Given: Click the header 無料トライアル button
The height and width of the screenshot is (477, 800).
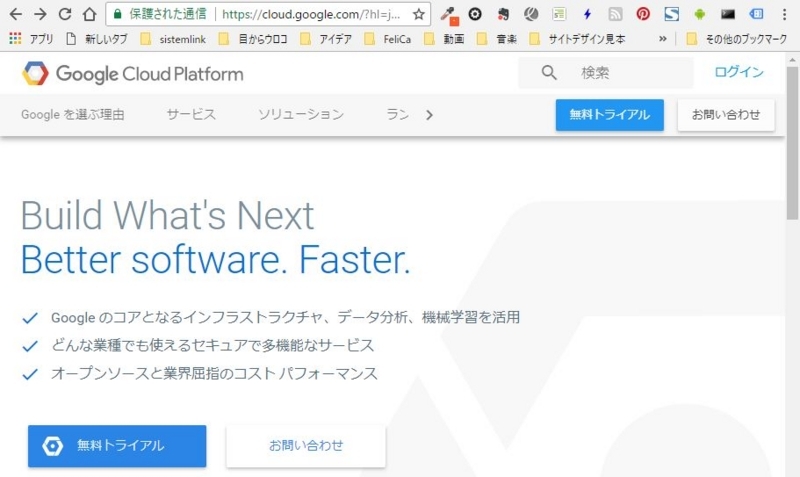Looking at the screenshot, I should (610, 115).
